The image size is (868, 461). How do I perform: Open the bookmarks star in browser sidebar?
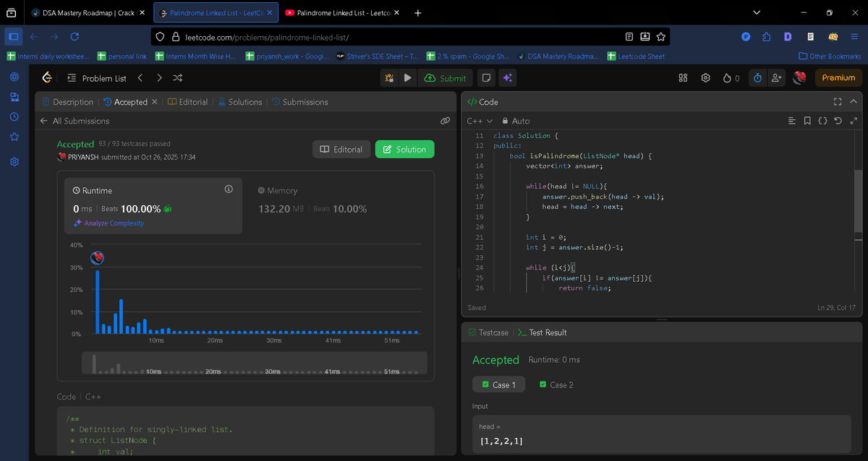tap(14, 137)
